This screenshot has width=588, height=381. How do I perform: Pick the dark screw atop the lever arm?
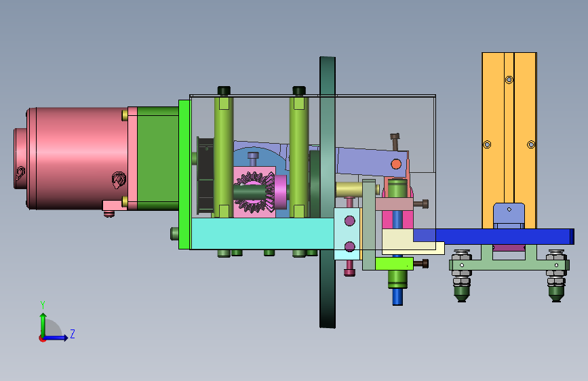(x=395, y=142)
